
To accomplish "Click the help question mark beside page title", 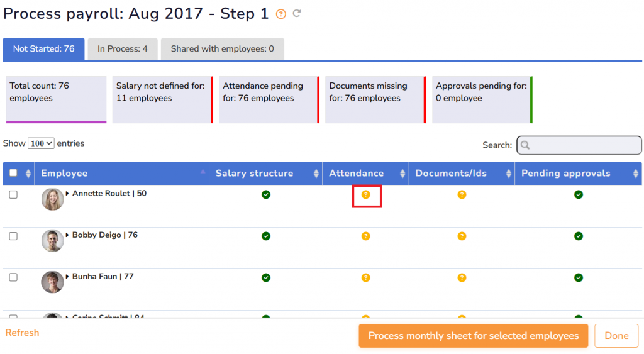I will click(281, 14).
